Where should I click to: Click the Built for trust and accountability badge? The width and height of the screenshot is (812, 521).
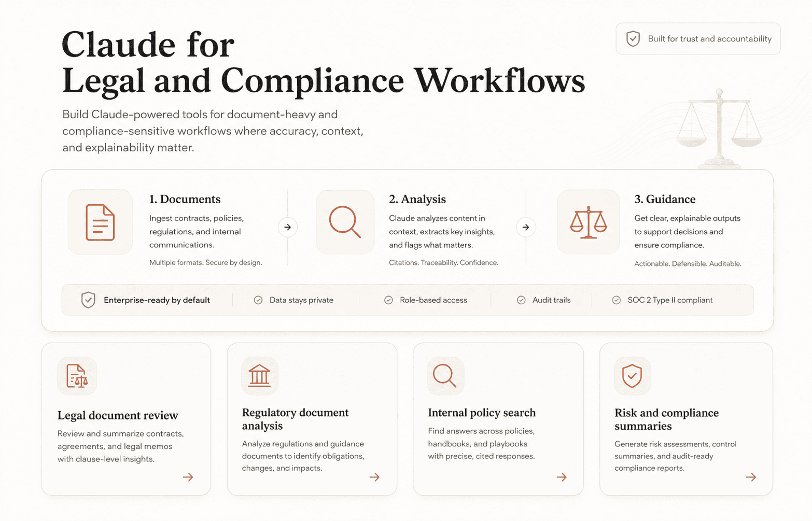[698, 39]
